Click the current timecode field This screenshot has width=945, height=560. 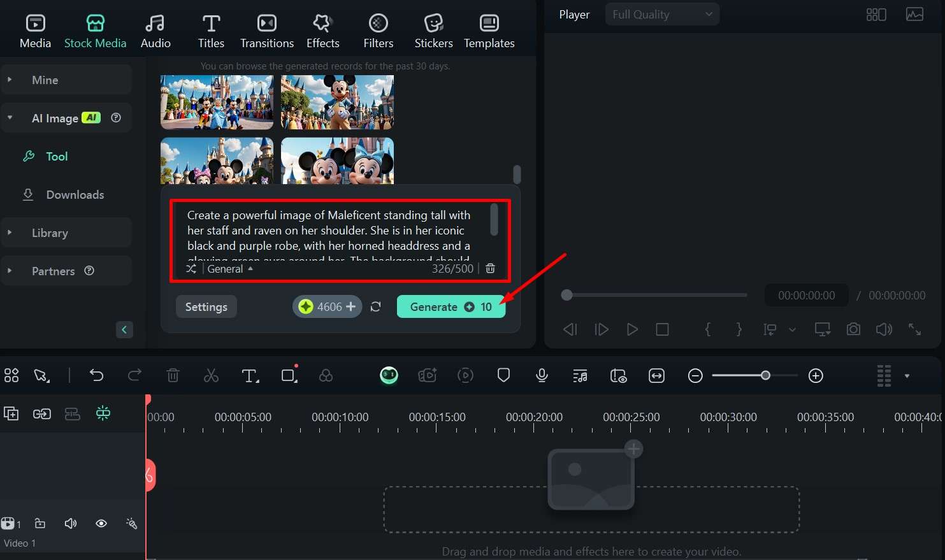[x=806, y=295]
